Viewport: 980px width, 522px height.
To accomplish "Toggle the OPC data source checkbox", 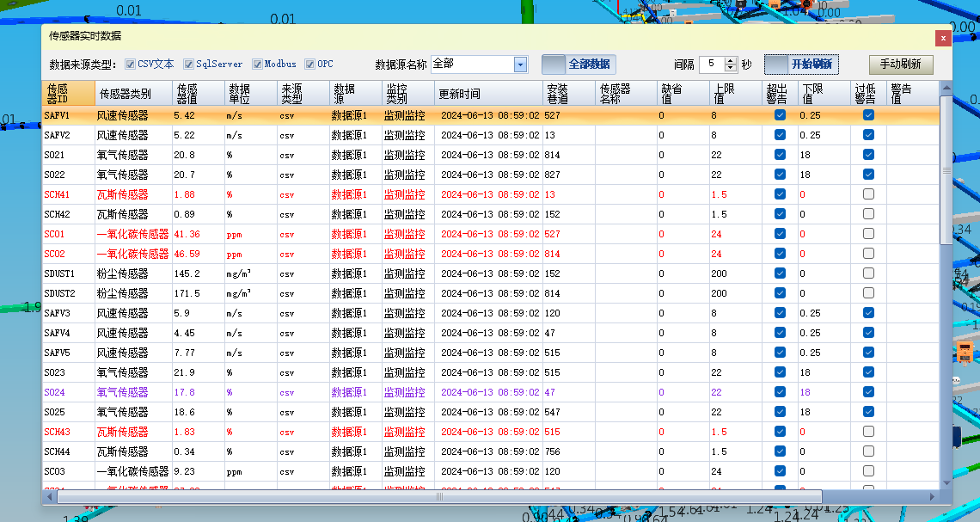I will (309, 64).
